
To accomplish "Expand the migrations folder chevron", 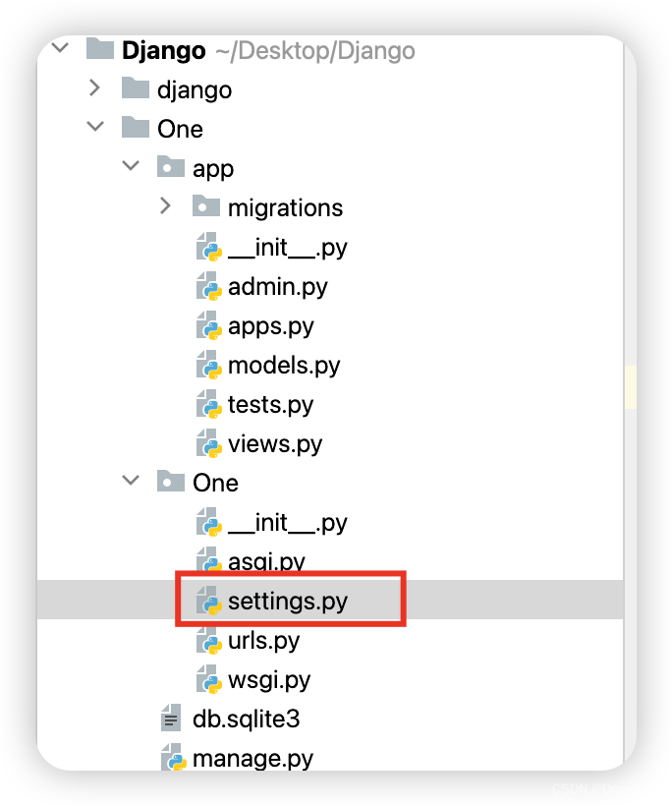I will click(x=165, y=206).
